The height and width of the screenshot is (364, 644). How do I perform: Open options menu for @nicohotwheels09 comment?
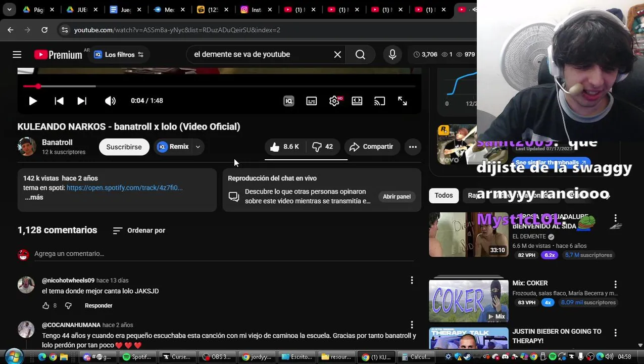(x=412, y=280)
